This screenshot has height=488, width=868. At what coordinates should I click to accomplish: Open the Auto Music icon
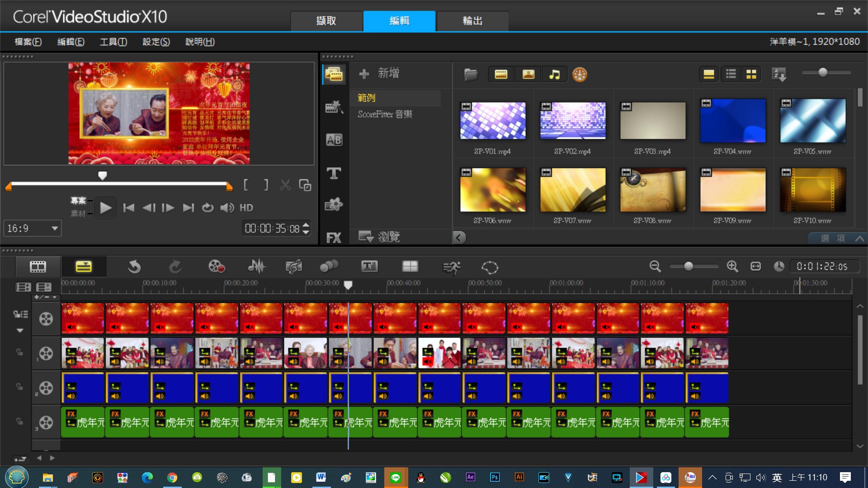tap(294, 267)
